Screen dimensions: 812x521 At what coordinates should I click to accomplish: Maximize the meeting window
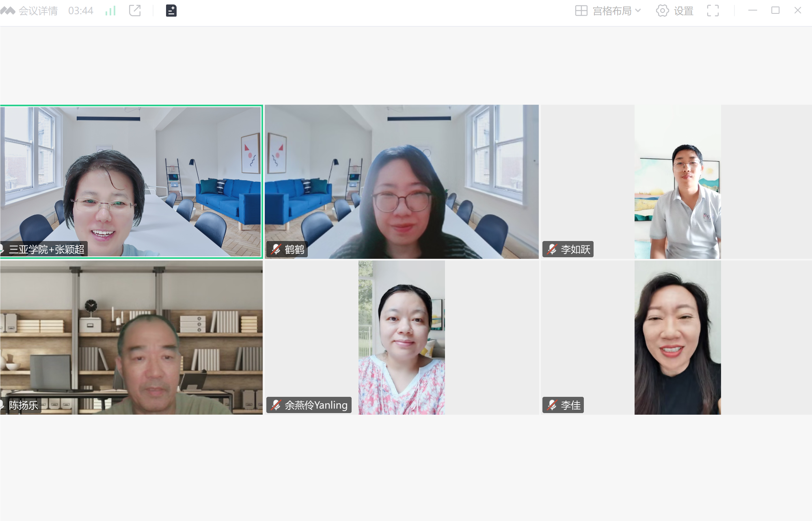coord(775,11)
